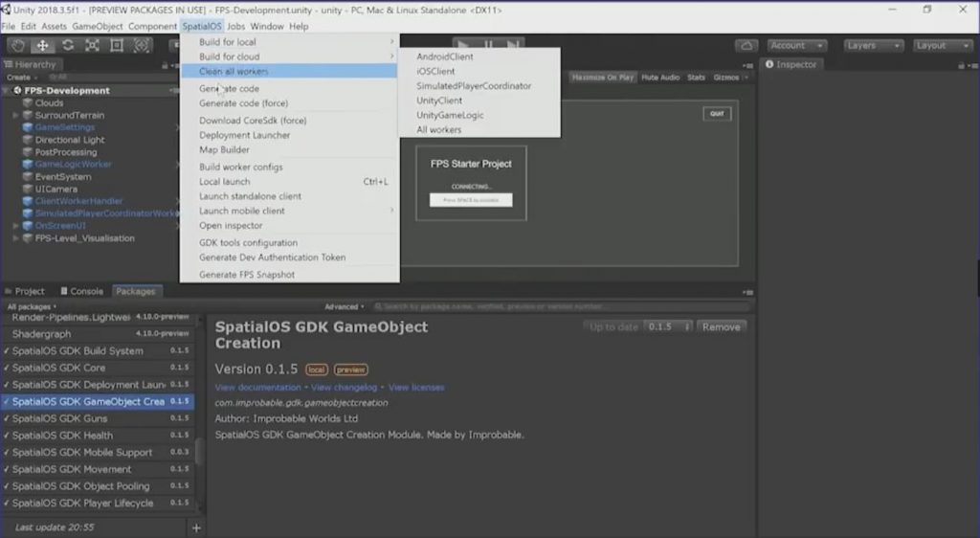Click the Remove package button
The height and width of the screenshot is (538, 980).
tap(721, 326)
